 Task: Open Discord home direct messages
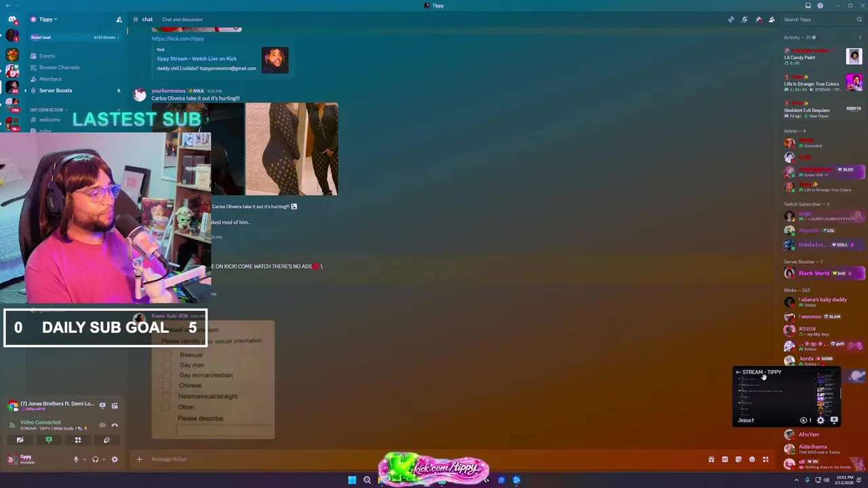pos(12,20)
